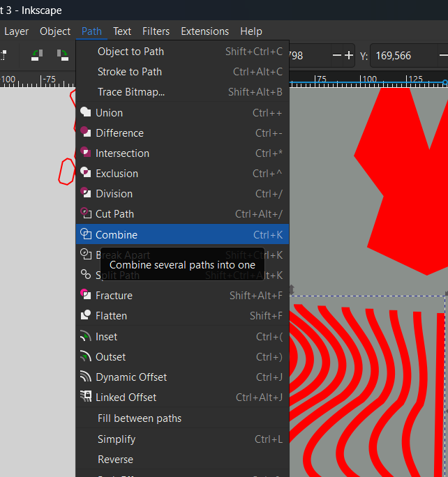The width and height of the screenshot is (448, 477).
Task: Open the Help menu
Action: [251, 31]
